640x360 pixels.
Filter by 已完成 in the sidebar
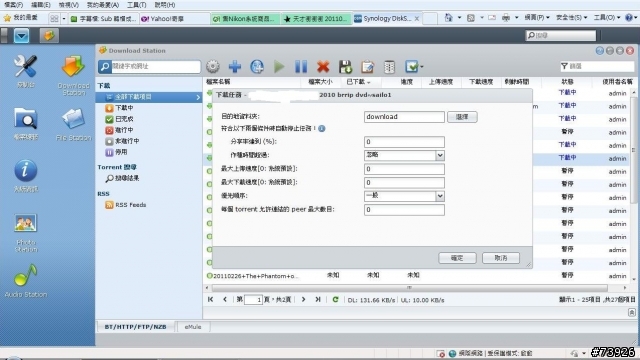tap(124, 119)
